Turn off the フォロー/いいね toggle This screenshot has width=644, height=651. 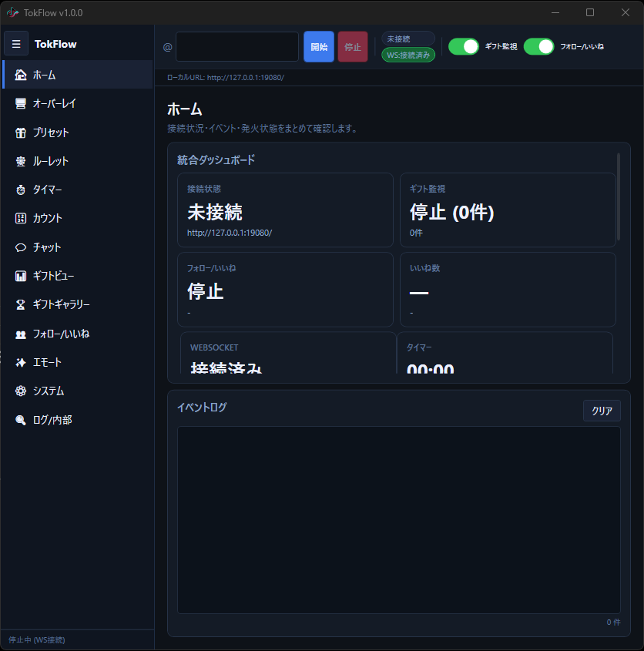pos(538,46)
